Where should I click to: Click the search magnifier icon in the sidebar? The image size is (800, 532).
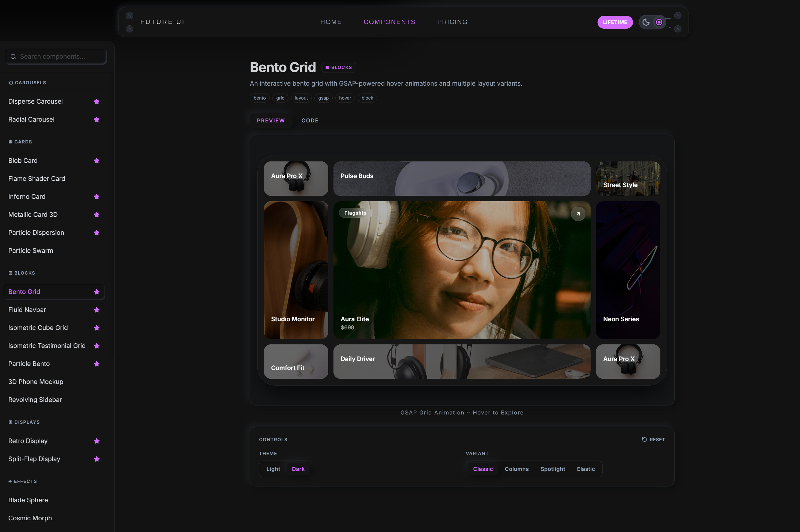click(13, 56)
